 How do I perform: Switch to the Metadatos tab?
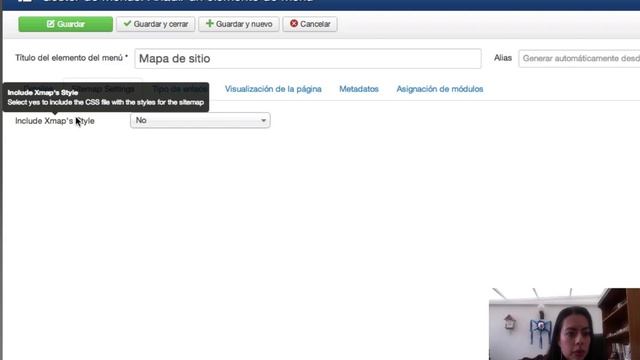[x=359, y=89]
